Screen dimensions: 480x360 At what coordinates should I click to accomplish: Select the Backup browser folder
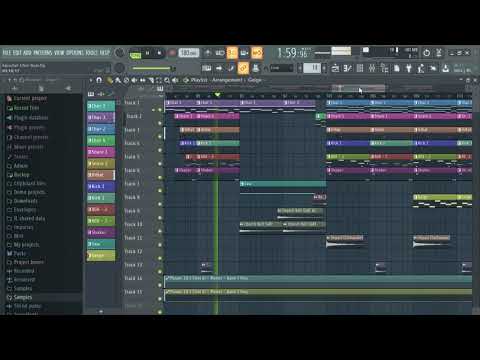coord(18,175)
